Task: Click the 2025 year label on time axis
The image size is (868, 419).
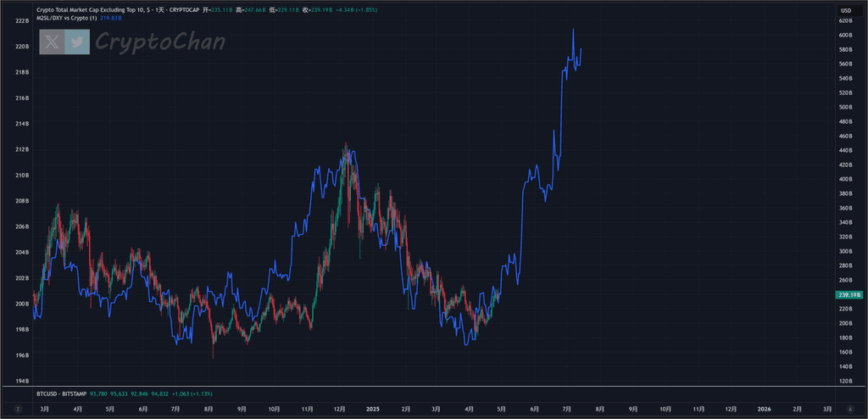Action: [x=373, y=408]
